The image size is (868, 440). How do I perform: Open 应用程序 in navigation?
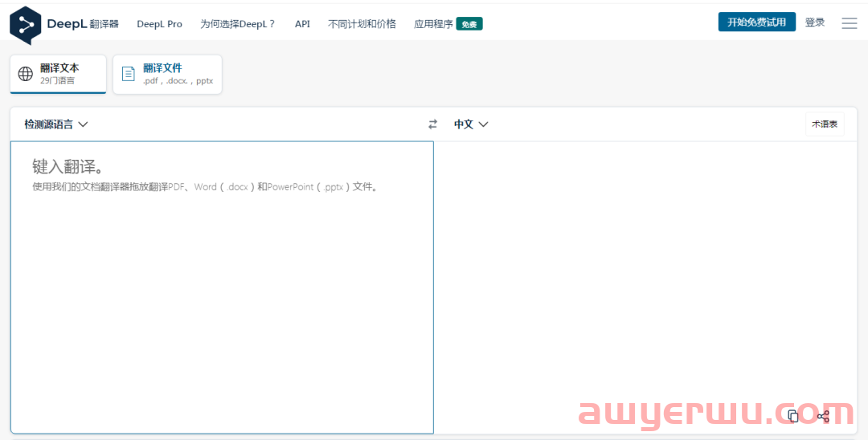tap(433, 24)
